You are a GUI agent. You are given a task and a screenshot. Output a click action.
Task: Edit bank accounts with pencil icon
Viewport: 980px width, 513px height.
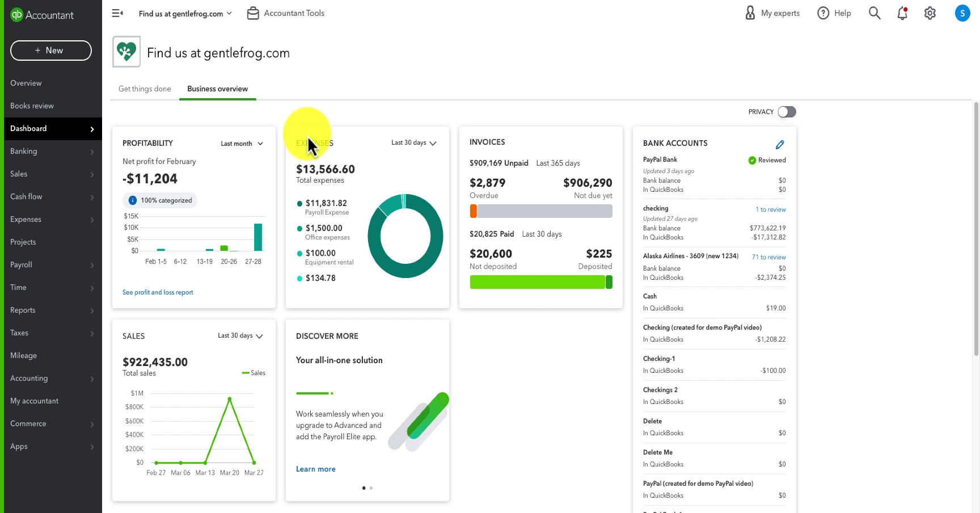[x=780, y=145]
